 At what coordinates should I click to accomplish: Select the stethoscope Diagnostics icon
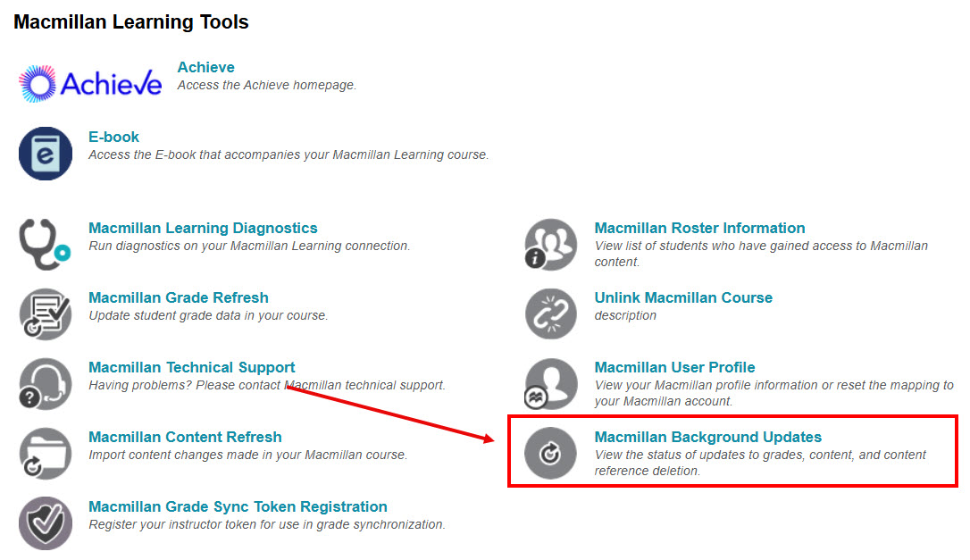coord(45,243)
